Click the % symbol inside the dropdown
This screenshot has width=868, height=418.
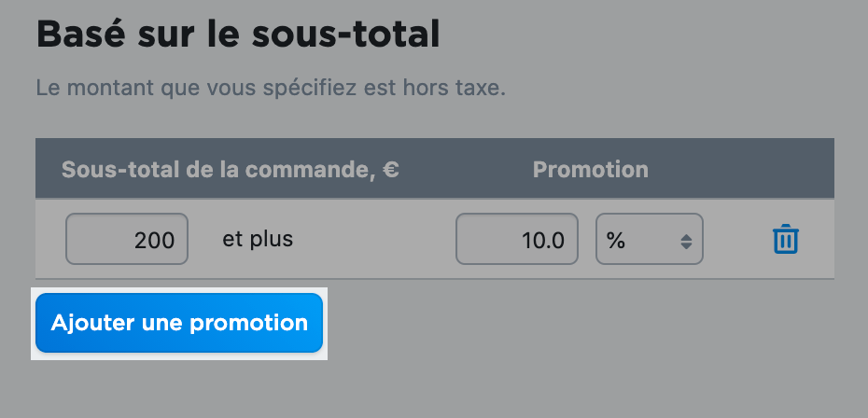615,241
